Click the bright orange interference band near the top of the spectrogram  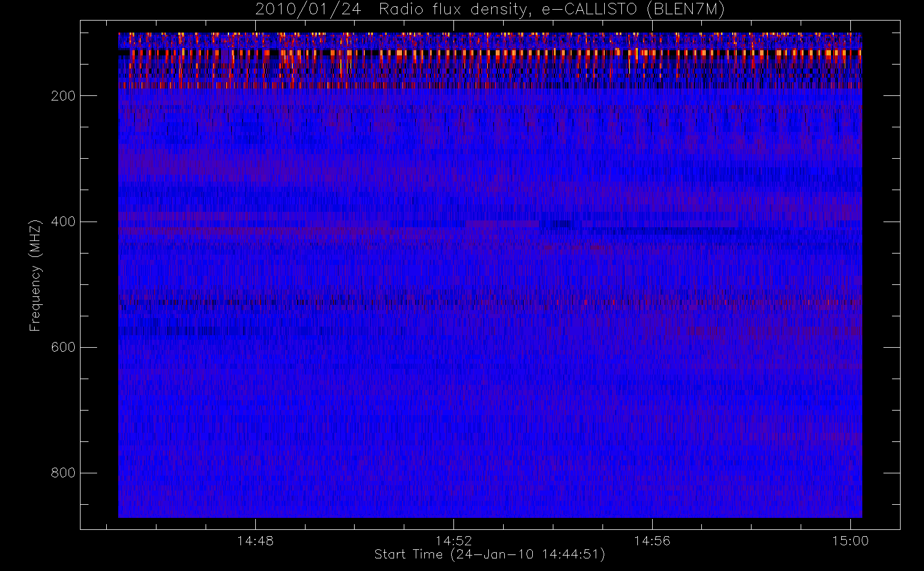click(490, 53)
